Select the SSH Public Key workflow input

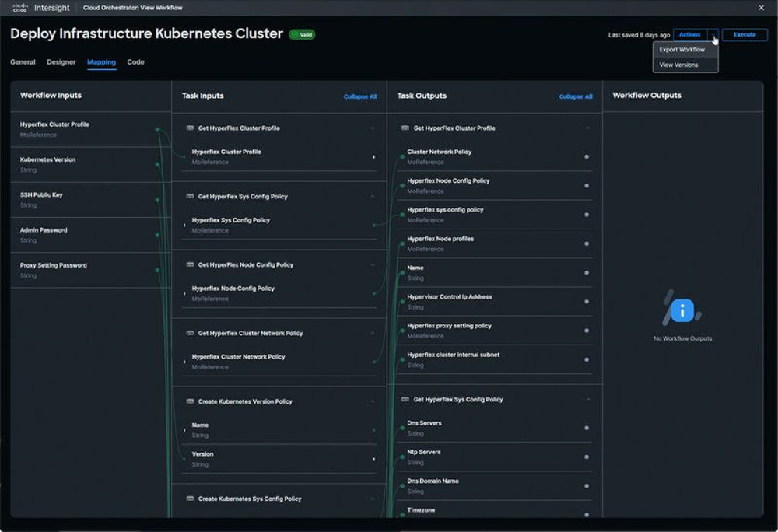tap(90, 200)
